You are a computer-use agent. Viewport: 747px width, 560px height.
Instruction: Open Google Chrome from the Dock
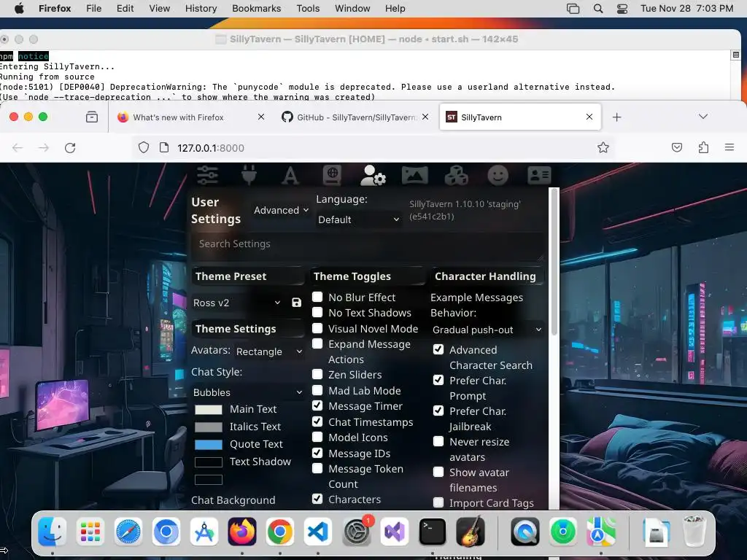279,532
